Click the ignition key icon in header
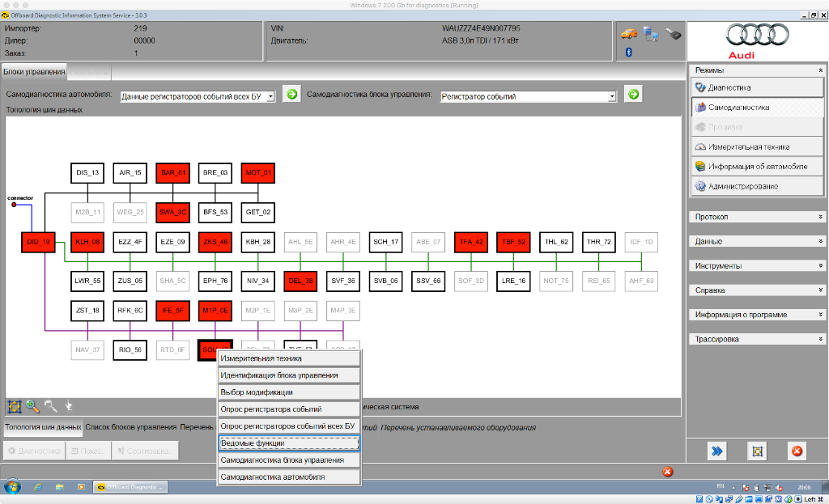This screenshot has height=504, width=829. pos(673,33)
